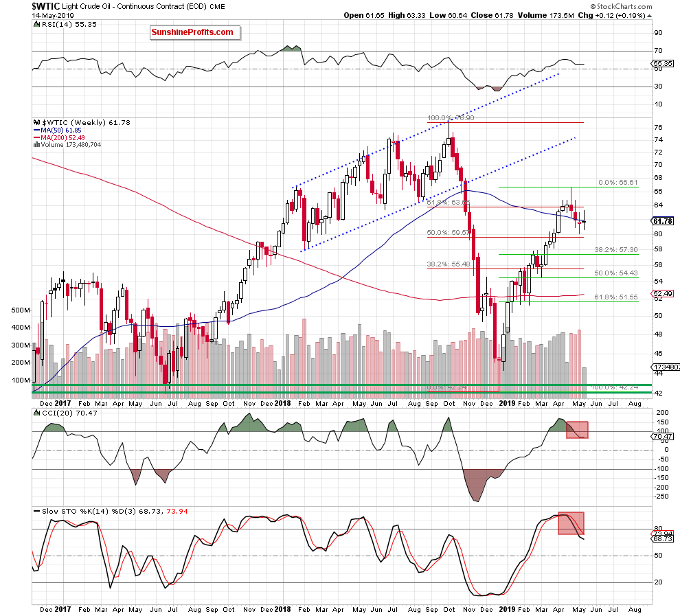Click the MA(50) blue legend line
Screen dimensions: 680x616
[x=37, y=130]
